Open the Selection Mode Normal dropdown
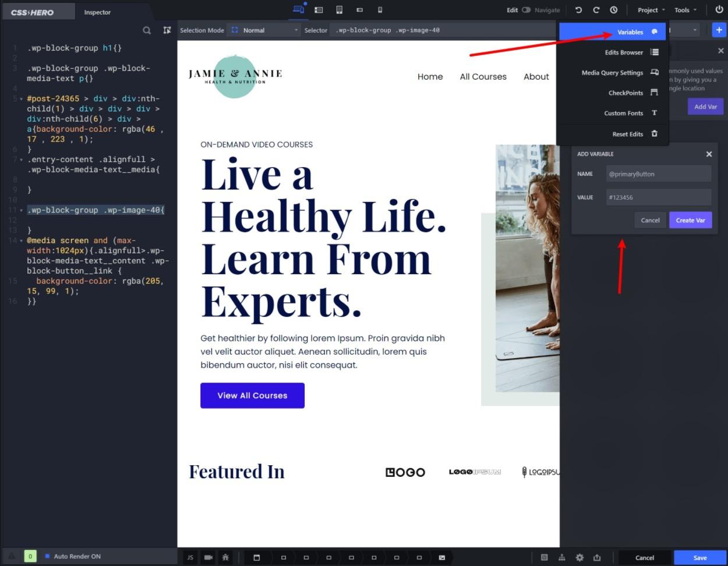Viewport: 728px width, 566px height. [x=264, y=30]
